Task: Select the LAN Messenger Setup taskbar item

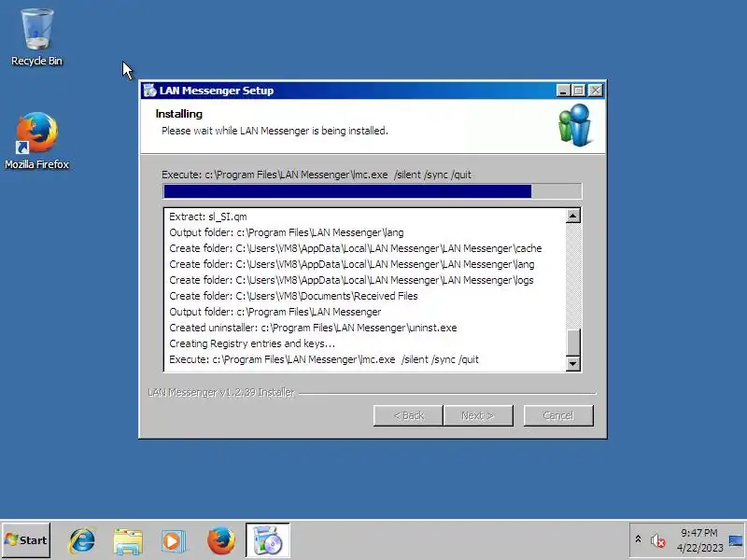Action: (x=268, y=540)
